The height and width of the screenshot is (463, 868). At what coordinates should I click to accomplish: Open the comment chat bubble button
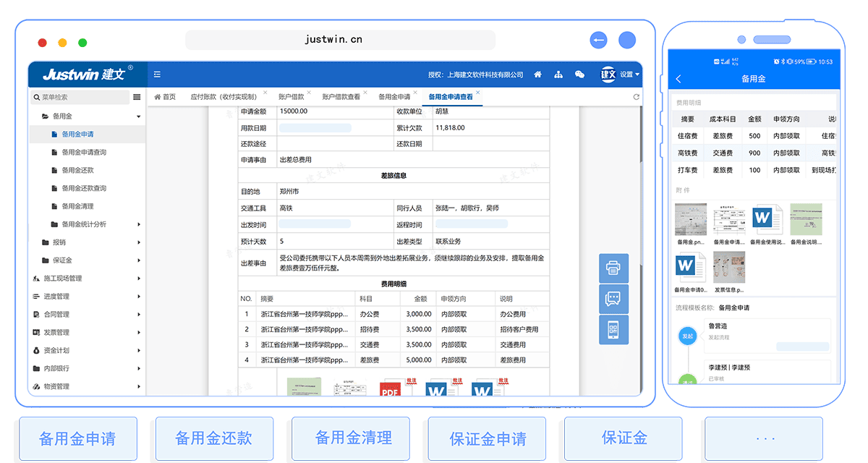613,299
